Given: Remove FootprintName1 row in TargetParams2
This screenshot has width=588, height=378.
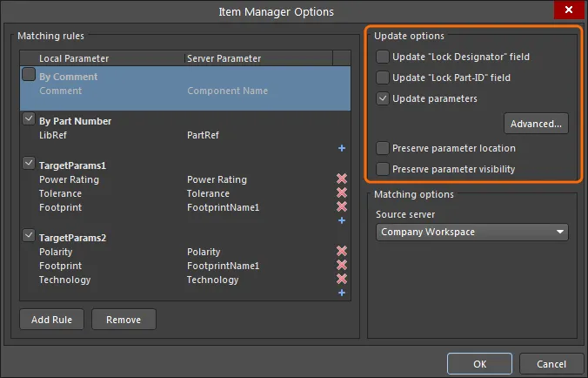Looking at the screenshot, I should (342, 265).
